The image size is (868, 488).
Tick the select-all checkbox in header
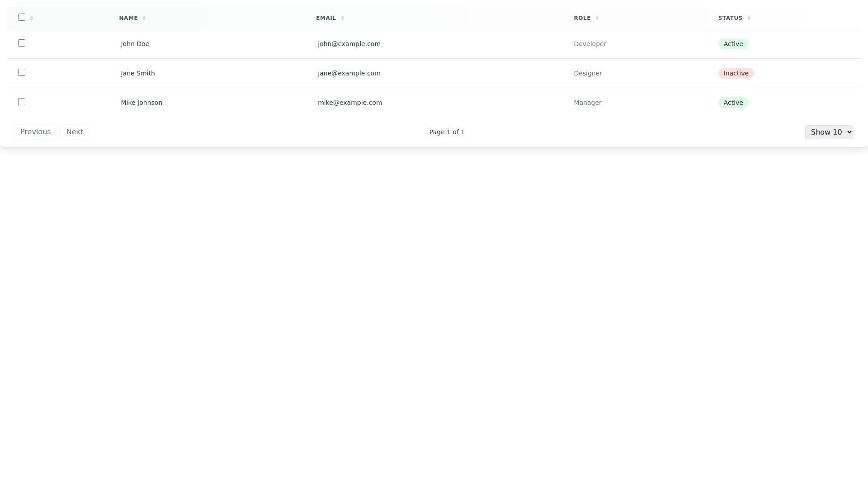pyautogui.click(x=22, y=17)
